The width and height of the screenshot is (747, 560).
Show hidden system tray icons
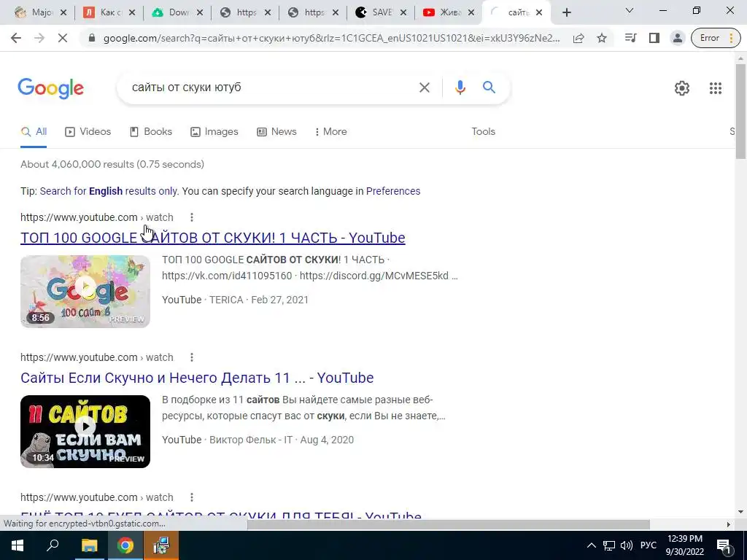coord(591,545)
